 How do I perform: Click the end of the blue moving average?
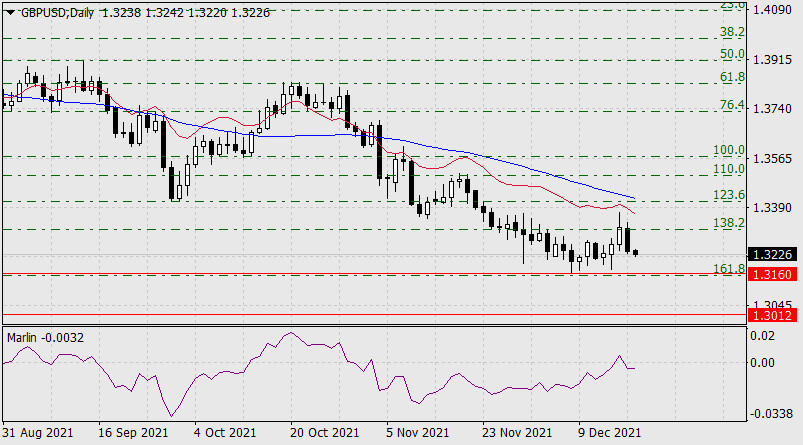pos(635,198)
